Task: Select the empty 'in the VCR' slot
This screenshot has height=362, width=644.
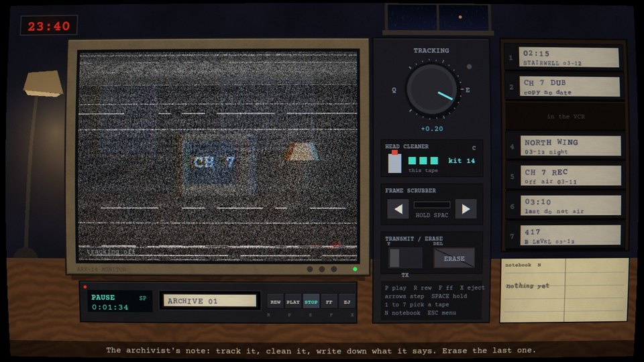Action: point(566,117)
